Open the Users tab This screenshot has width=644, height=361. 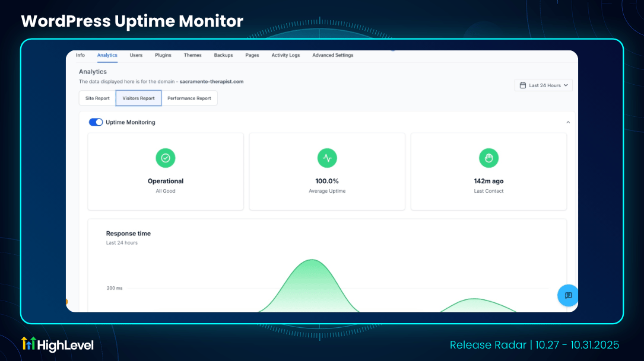[136, 55]
